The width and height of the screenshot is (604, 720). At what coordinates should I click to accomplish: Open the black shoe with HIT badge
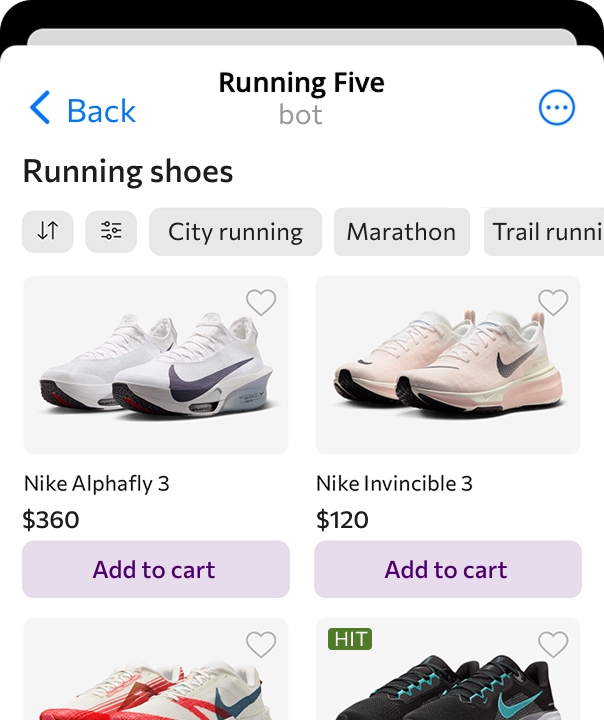point(447,685)
